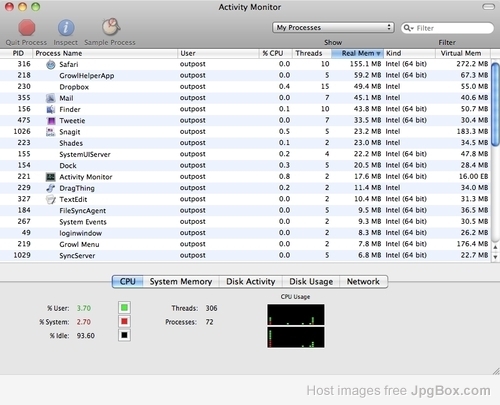Open the Disk Usage tab

click(x=311, y=282)
